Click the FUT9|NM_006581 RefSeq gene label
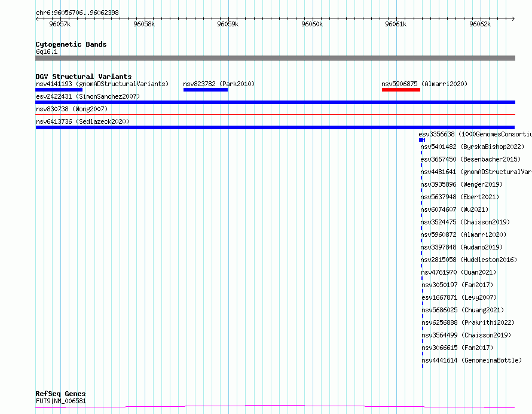Viewport: 532px width, 414px height. 61,401
